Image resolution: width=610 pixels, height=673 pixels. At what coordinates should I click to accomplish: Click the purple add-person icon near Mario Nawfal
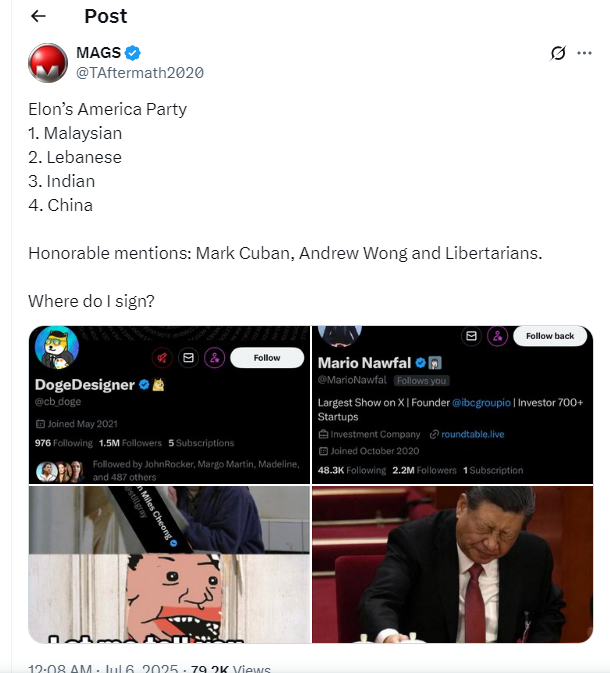497,336
